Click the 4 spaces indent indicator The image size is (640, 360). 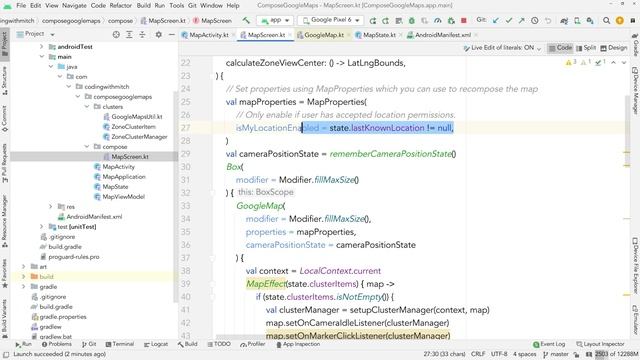[524, 354]
